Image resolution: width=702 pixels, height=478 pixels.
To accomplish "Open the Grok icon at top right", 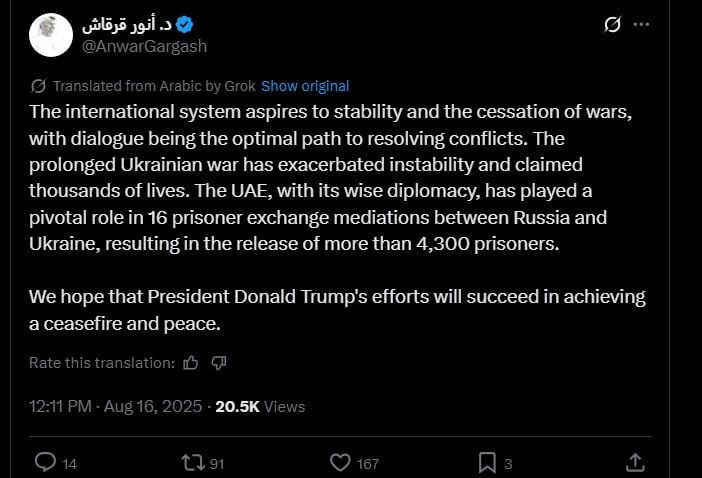I will coord(612,24).
